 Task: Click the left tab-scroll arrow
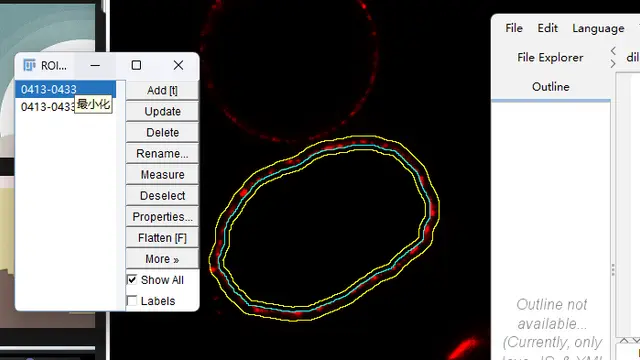(x=613, y=51)
